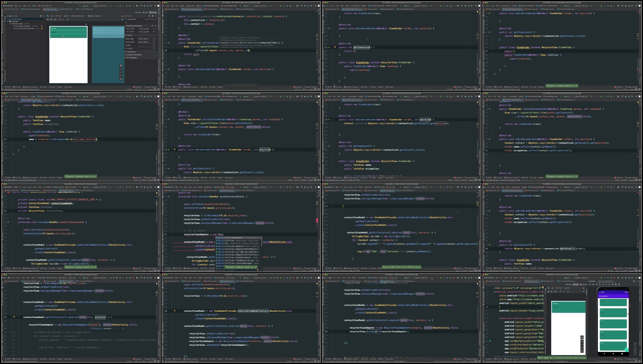
Task: Click Zoom to Fit icon in Design-view frame
Action: 121,79
